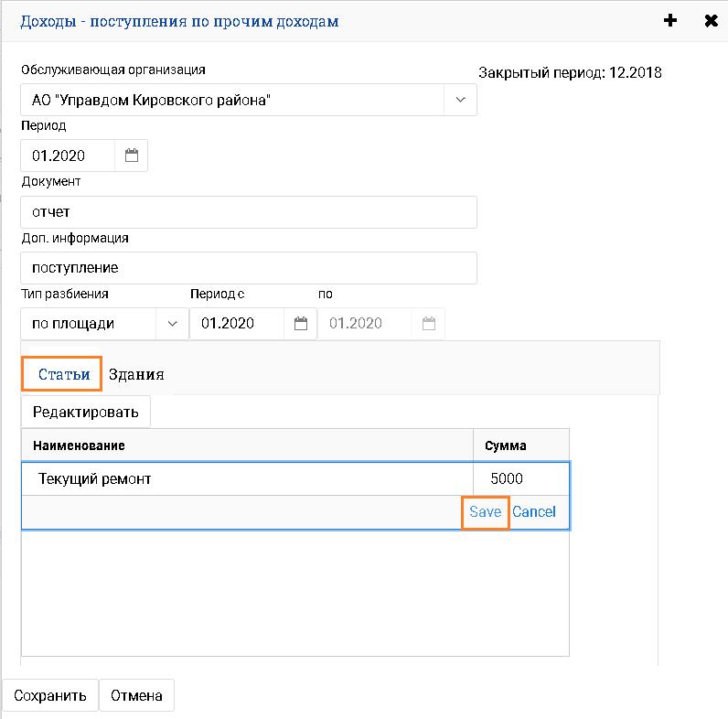Expand the Обслуживающая организация dropdown arrow
Viewport: 728px width, 719px height.
point(460,100)
